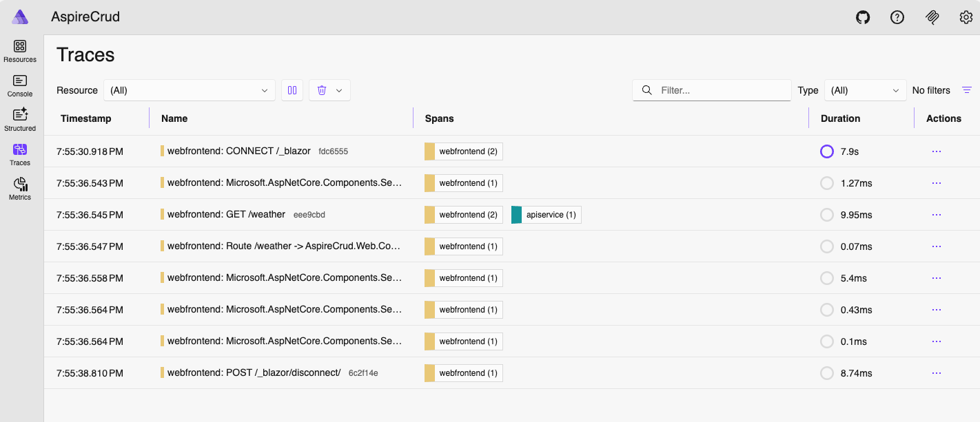
Task: Open the filters icon next to No filters
Action: (968, 90)
